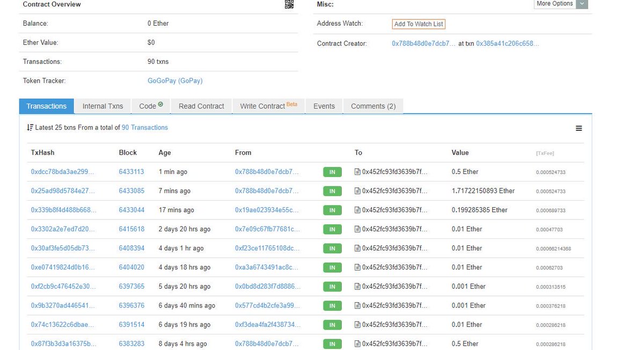The width and height of the screenshot is (644, 350).
Task: Select the '2 days 20 hrs ago' age cell
Action: coord(185,229)
